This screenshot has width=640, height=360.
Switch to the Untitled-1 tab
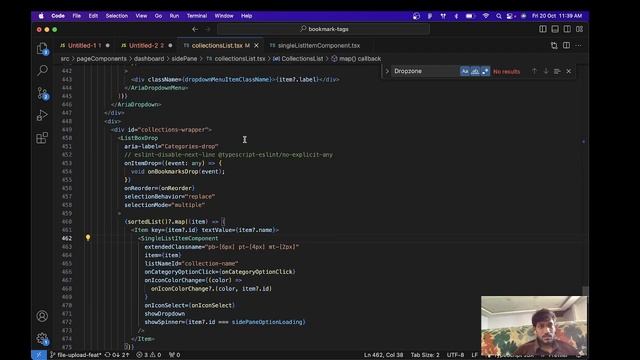coord(85,45)
